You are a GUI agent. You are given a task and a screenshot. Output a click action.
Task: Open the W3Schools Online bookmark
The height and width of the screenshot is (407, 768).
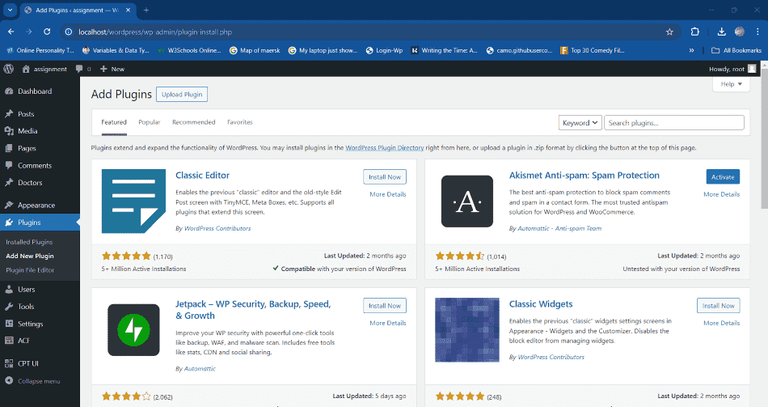pos(190,50)
